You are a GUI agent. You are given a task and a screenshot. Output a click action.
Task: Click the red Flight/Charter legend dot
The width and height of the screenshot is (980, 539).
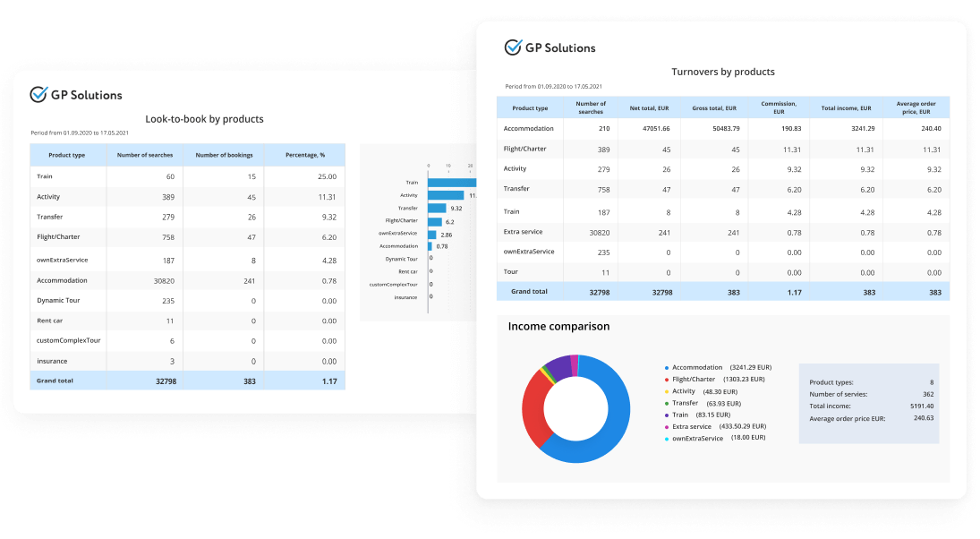click(666, 380)
